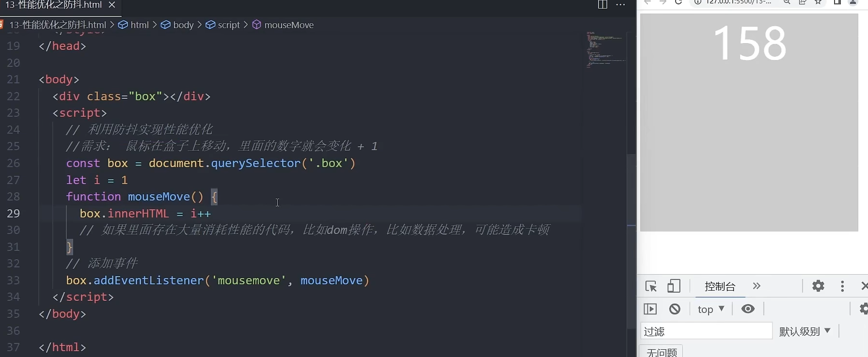Place cursor on box.innerHTML = i++
The height and width of the screenshot is (357, 868).
pyautogui.click(x=145, y=214)
